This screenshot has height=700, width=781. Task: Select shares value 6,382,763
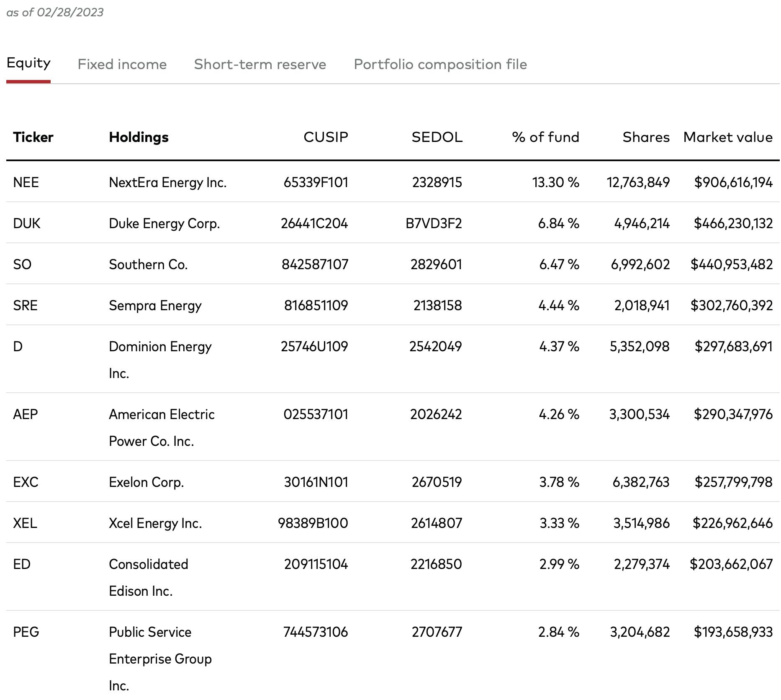(x=641, y=482)
